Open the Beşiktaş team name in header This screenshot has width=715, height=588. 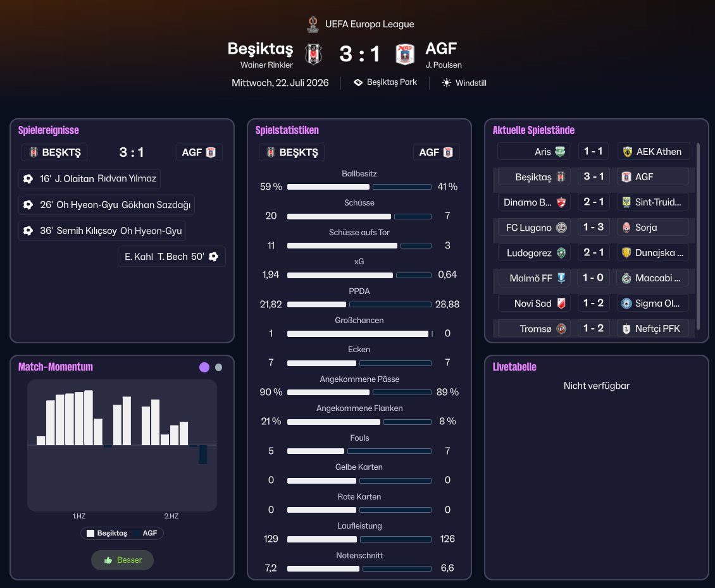(260, 49)
